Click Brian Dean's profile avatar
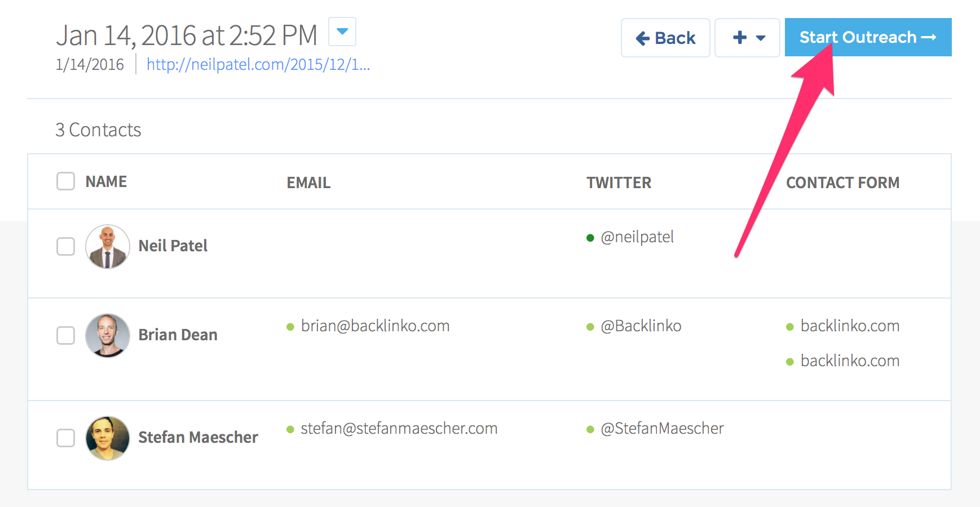Viewport: 980px width, 507px height. coord(108,336)
